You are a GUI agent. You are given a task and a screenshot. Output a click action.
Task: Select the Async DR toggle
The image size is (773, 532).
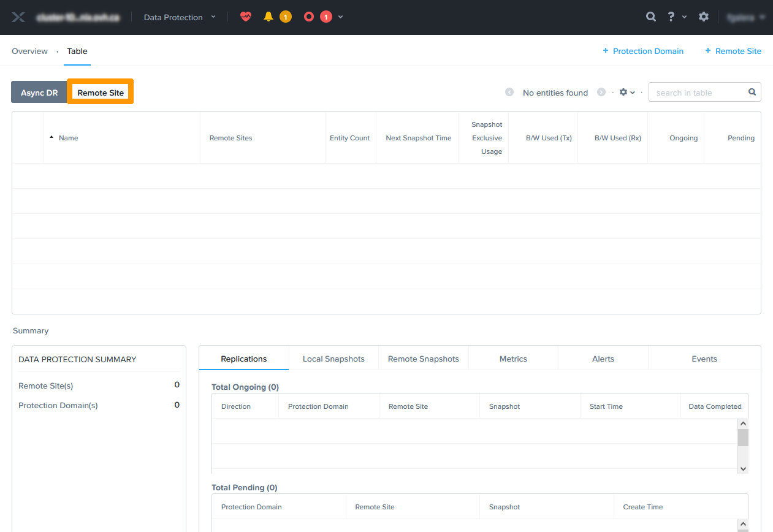pos(39,93)
